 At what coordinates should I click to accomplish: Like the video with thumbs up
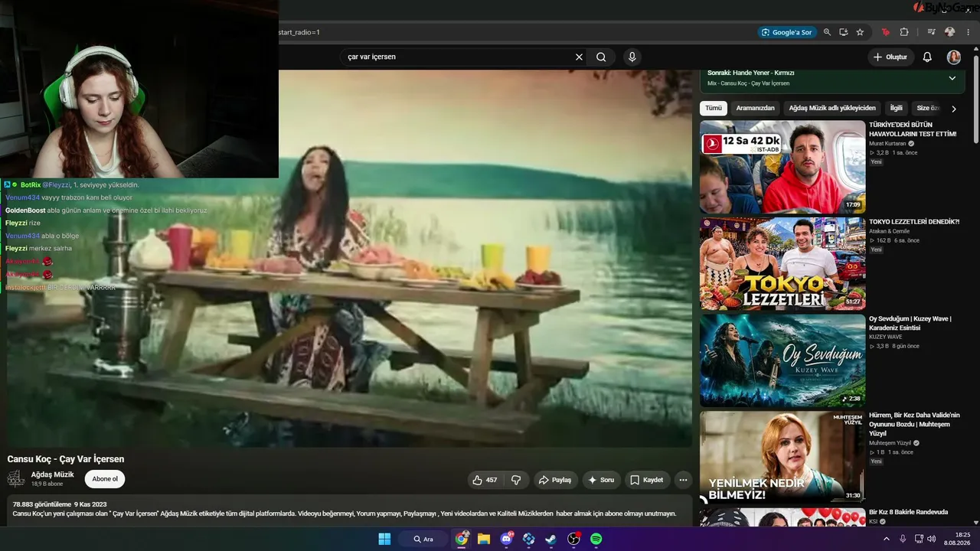pos(485,480)
